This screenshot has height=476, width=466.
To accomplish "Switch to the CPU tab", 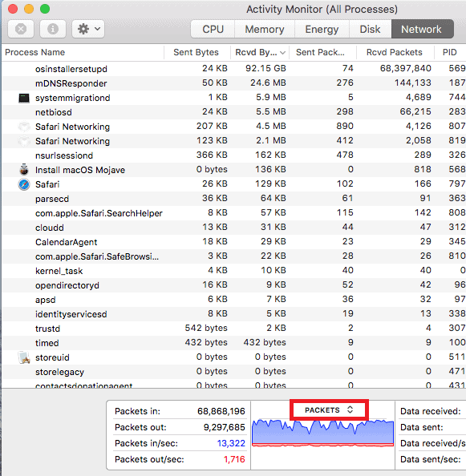I will [213, 29].
